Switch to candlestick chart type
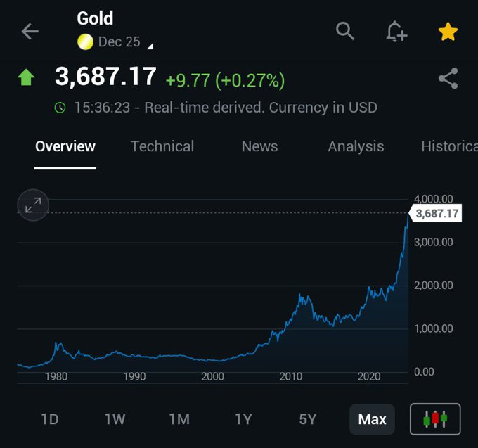The height and width of the screenshot is (448, 478). coord(435,418)
